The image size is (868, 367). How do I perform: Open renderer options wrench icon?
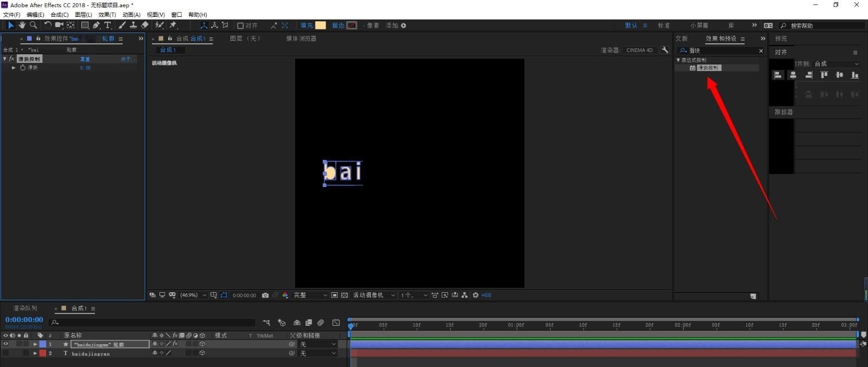[x=665, y=50]
